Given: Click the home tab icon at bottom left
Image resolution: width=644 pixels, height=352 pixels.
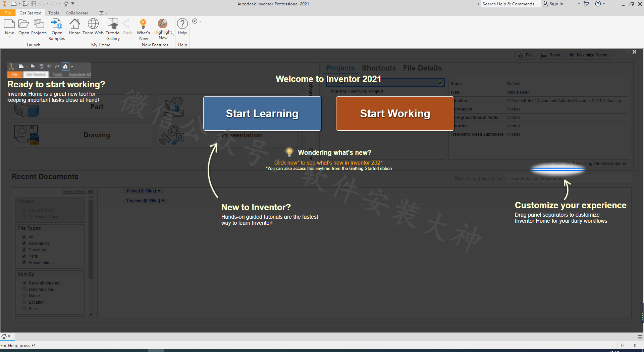Looking at the screenshot, I should pos(4,336).
